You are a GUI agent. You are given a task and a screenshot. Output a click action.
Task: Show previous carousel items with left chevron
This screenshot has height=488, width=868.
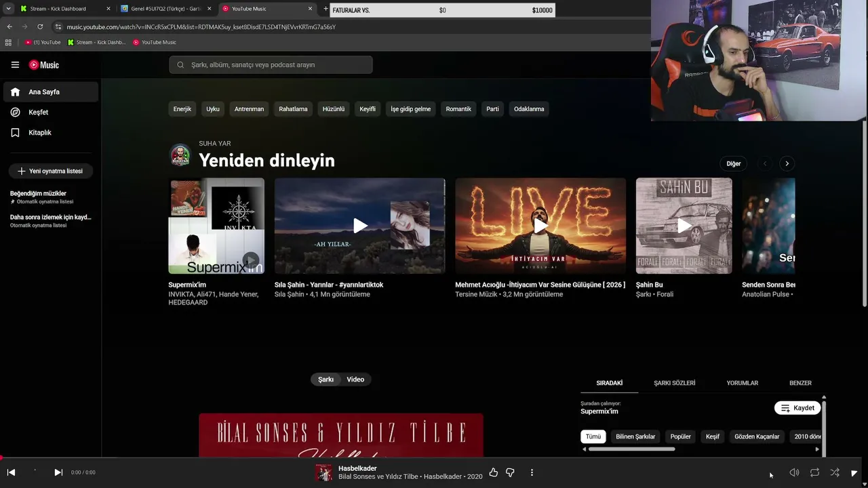click(x=765, y=163)
